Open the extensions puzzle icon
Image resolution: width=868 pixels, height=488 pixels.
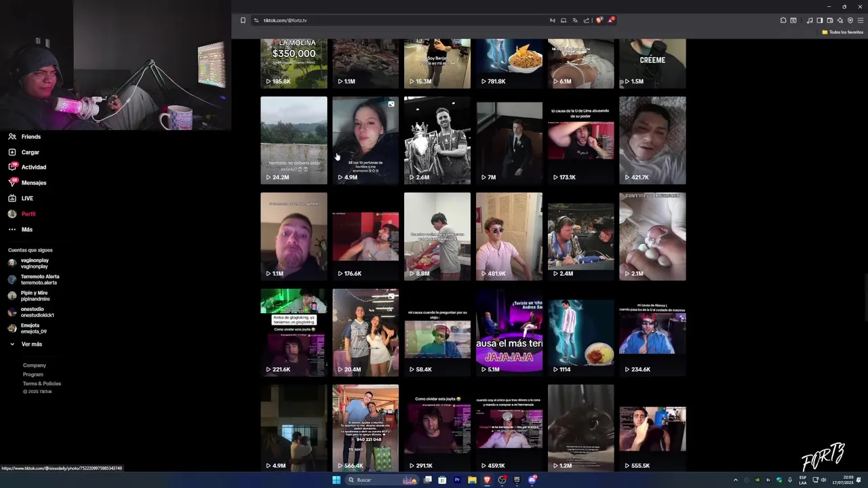(783, 20)
